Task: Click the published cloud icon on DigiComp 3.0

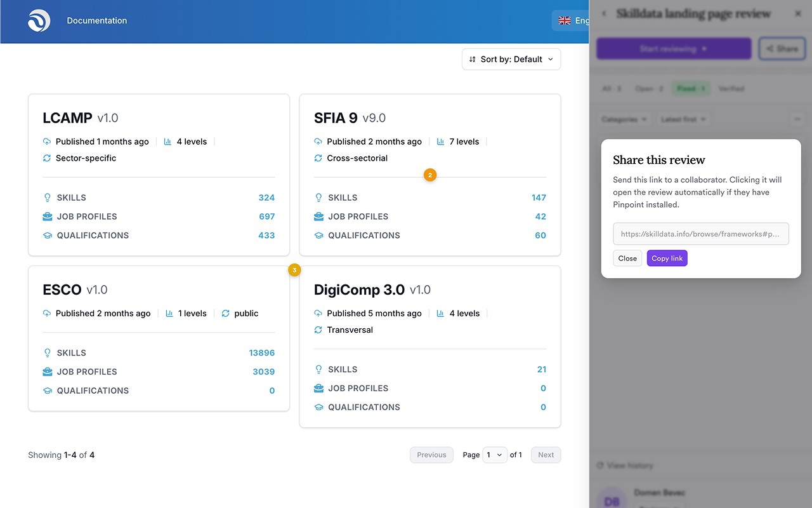Action: coord(318,313)
